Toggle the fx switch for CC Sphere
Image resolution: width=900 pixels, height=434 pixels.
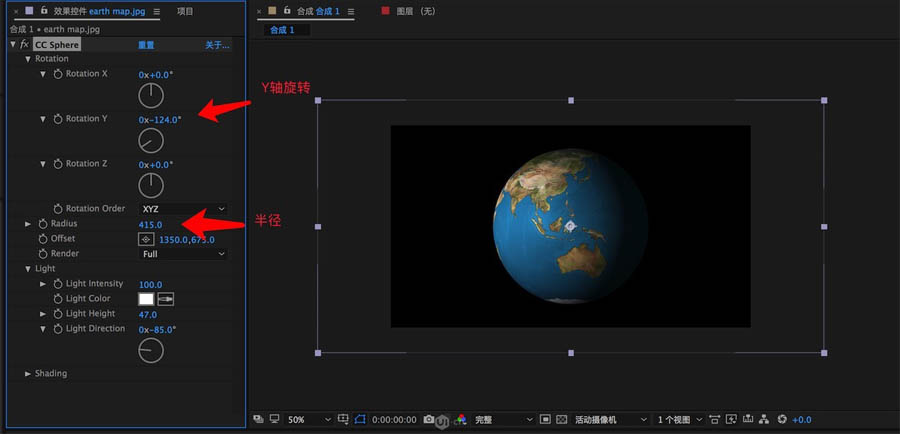pyautogui.click(x=25, y=44)
